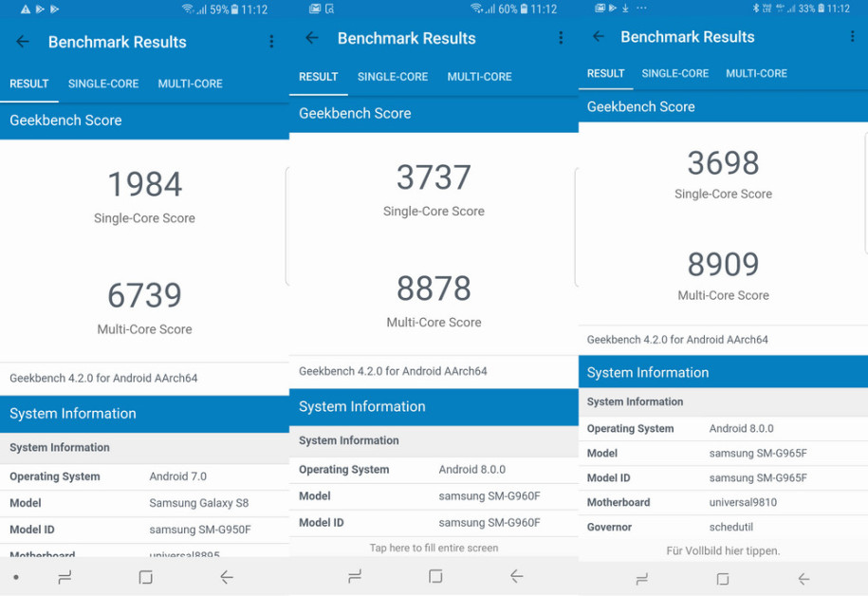Tap warning triangle icon in Galaxy S8 status bar
868x596 pixels.
26,9
